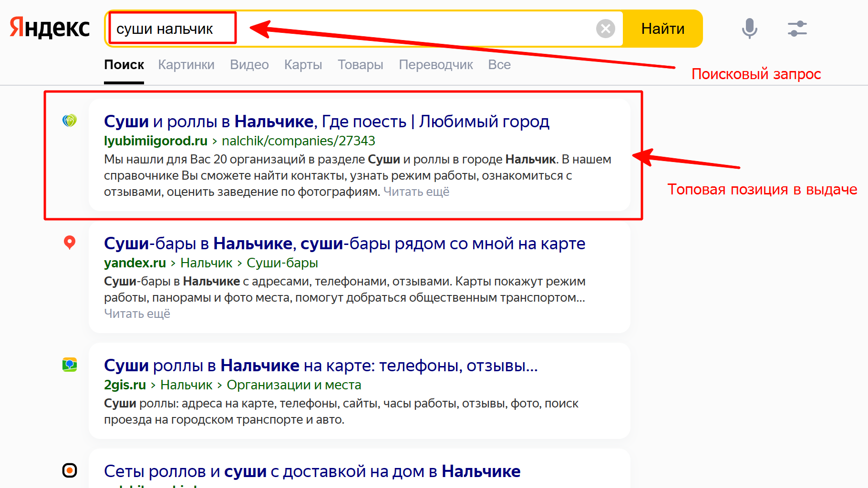868x488 pixels.
Task: Click the yandex.ru domain link
Action: coord(135,263)
